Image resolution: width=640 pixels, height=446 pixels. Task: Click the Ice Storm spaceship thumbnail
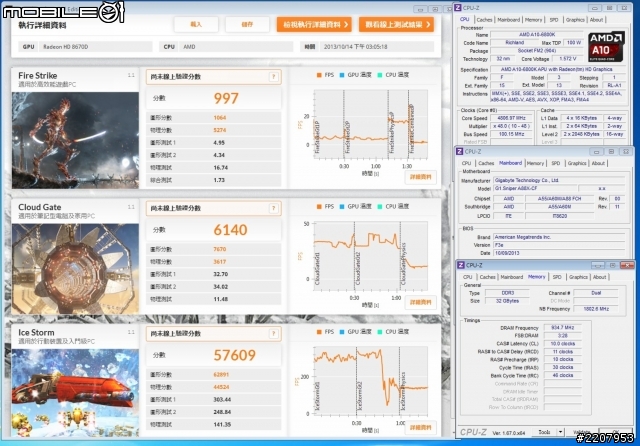pos(75,393)
